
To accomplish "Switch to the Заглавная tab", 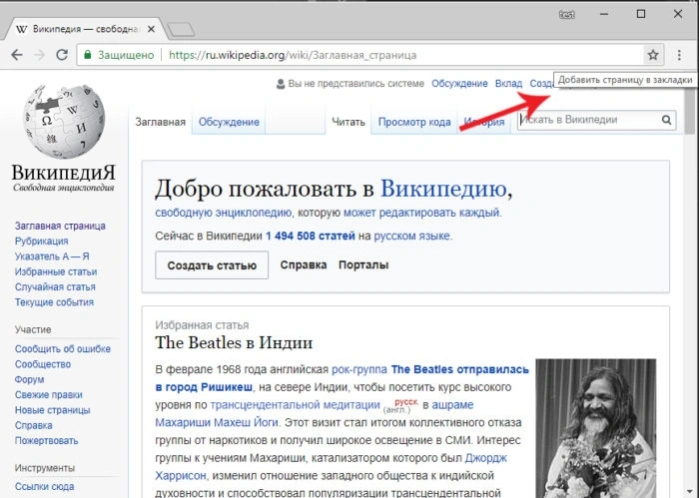I will [x=160, y=122].
